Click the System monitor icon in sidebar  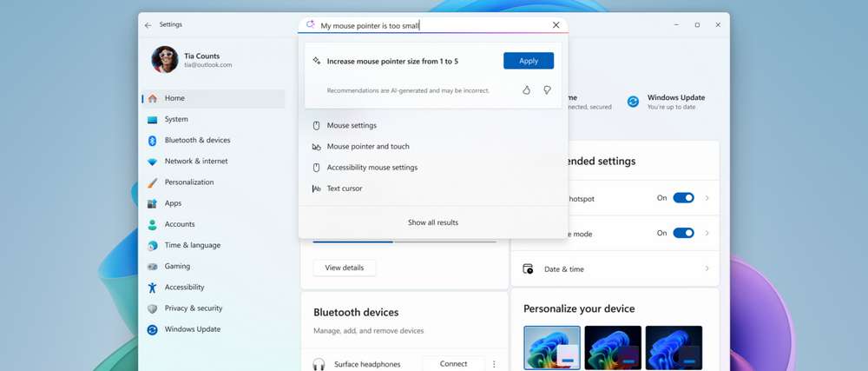[152, 120]
